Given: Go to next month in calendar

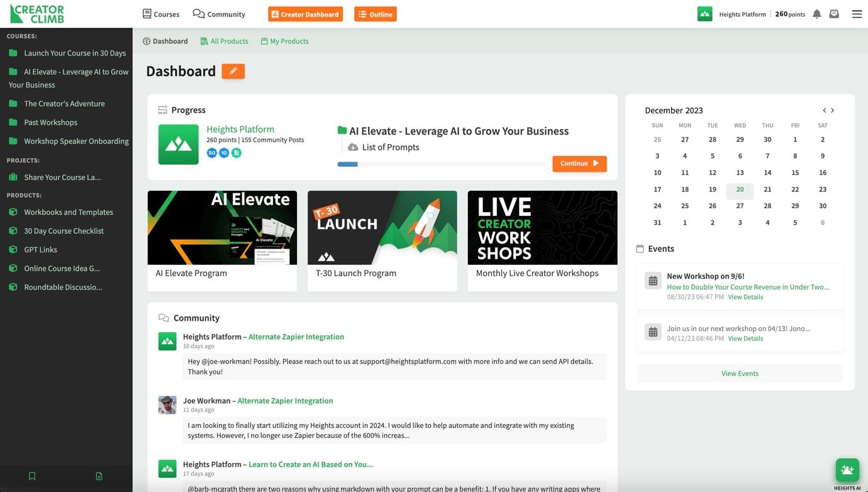Looking at the screenshot, I should point(833,110).
